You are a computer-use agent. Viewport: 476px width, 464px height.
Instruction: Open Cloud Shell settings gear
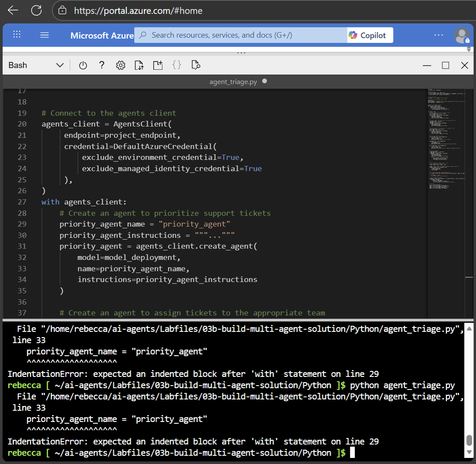tap(120, 65)
